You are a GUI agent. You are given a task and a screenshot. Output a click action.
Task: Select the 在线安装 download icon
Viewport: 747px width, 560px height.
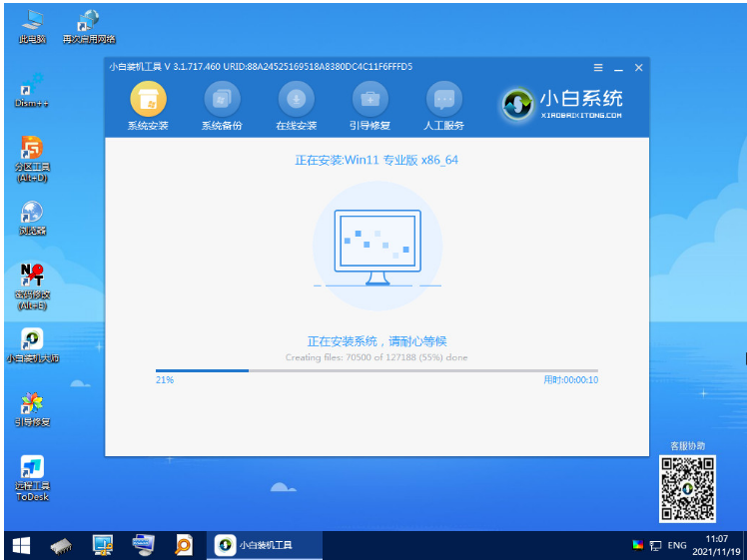point(296,99)
